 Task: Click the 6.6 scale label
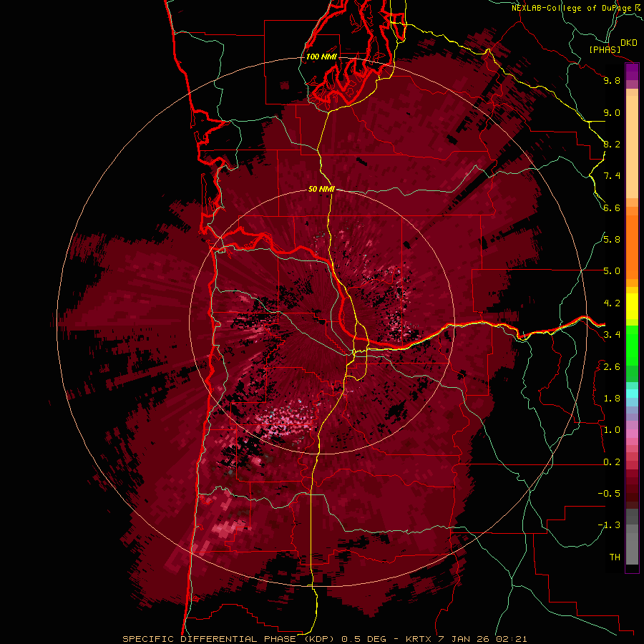(612, 208)
